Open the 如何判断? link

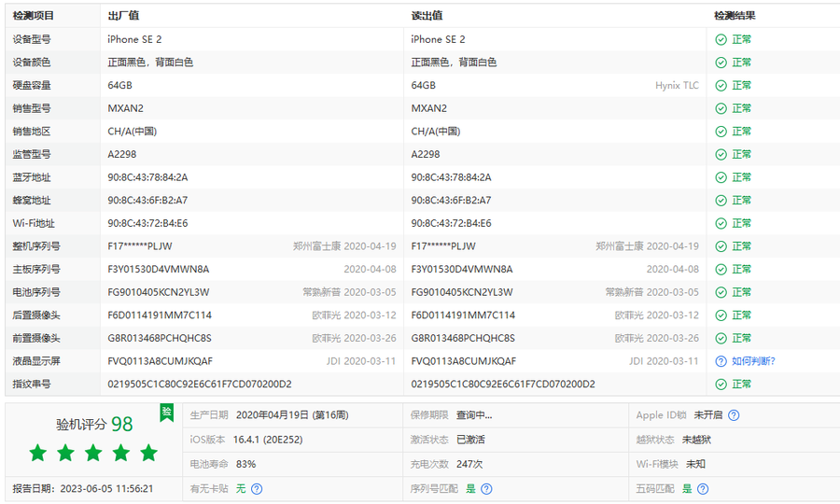(754, 361)
